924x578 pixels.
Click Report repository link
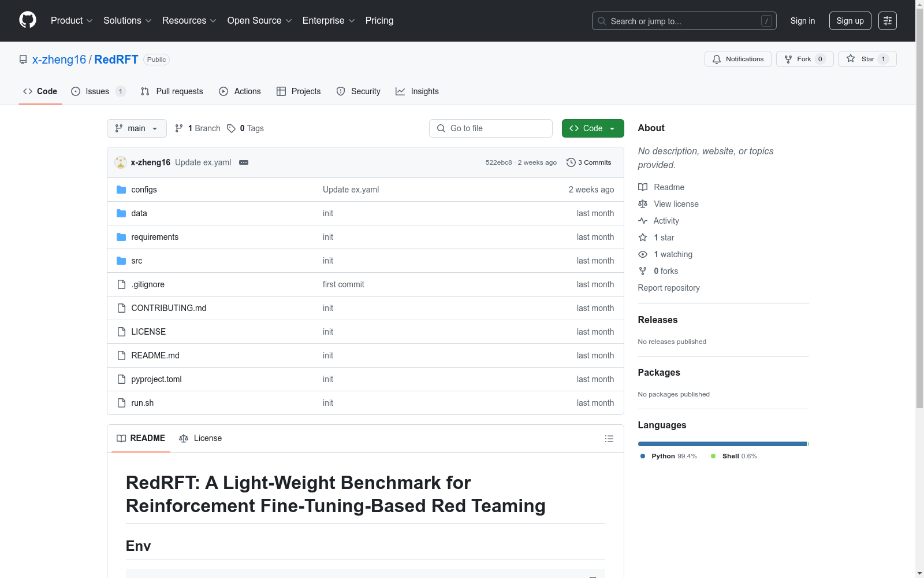point(669,288)
